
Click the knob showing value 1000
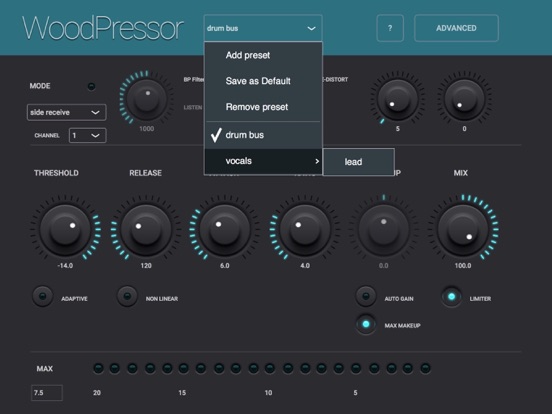click(x=146, y=100)
